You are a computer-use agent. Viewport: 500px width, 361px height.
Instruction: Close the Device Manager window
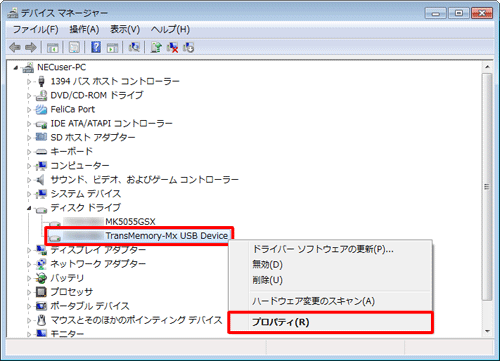tap(482, 13)
